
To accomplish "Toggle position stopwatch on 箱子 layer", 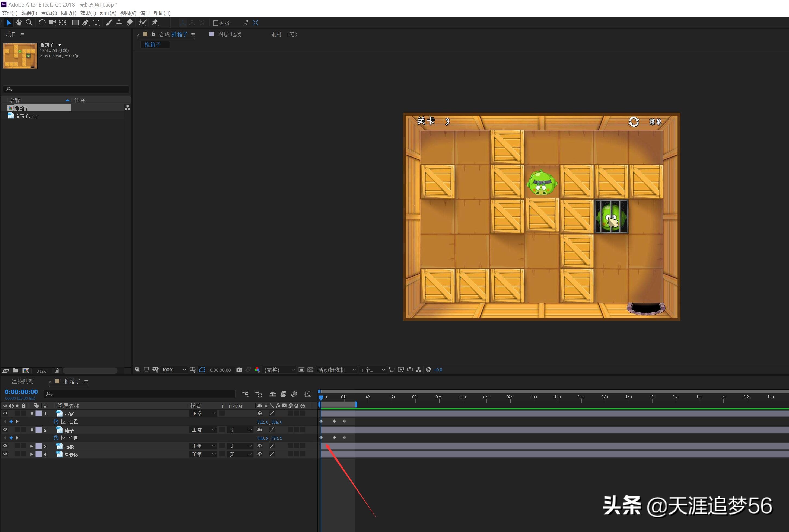I will pos(56,438).
